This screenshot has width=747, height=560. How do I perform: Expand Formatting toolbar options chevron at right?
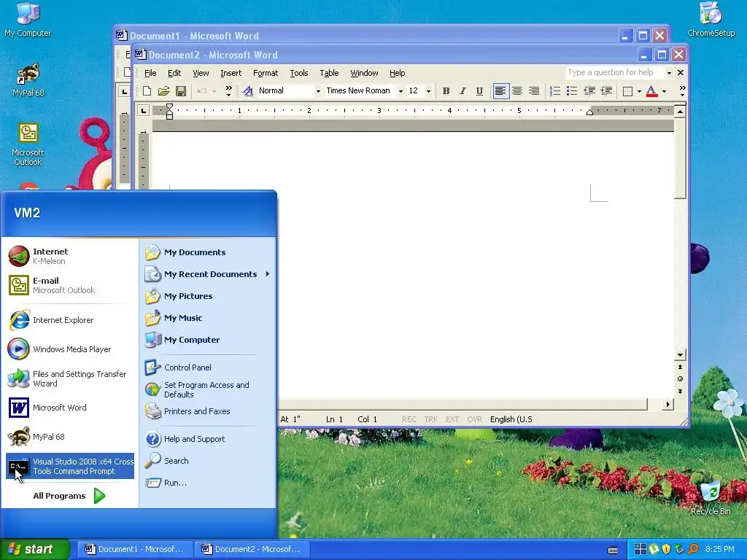pyautogui.click(x=682, y=91)
